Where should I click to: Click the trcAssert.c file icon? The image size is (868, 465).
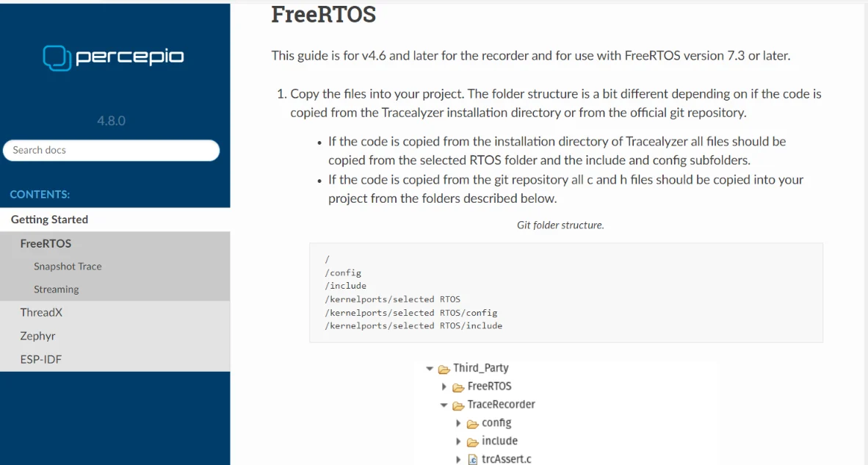(x=473, y=460)
